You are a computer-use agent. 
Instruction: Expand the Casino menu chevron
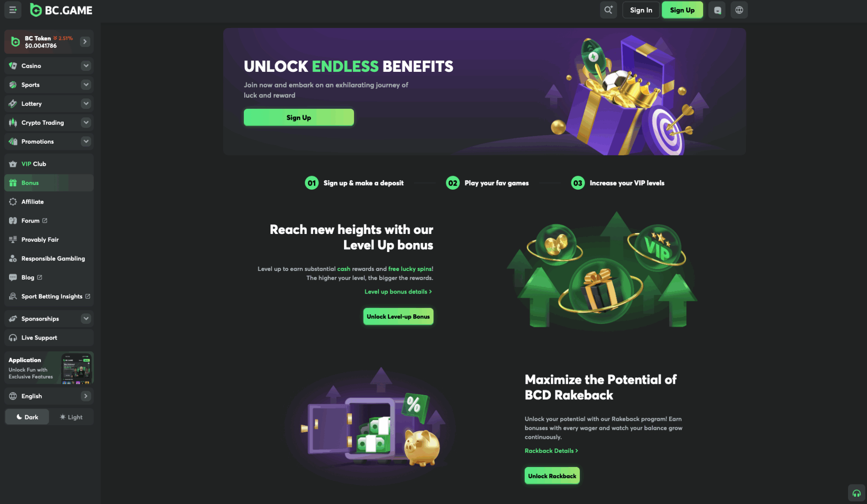(x=86, y=66)
